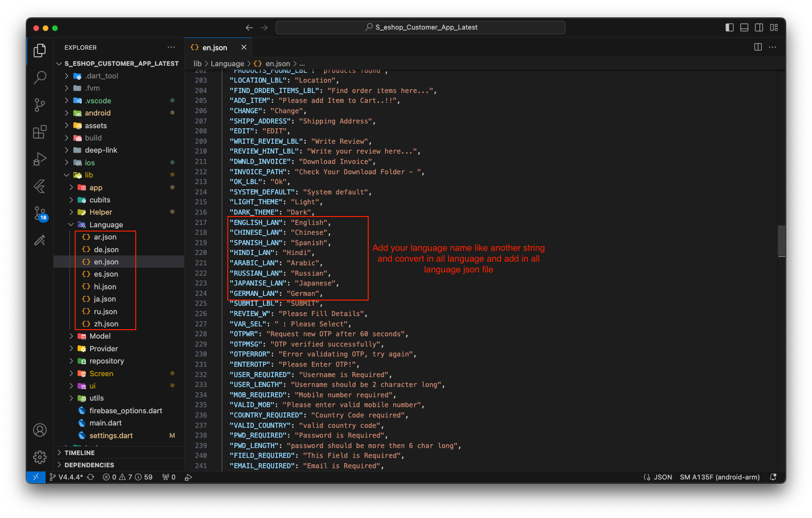Viewport: 812px width, 518px height.
Task: Toggle the bottom panel layout button
Action: coord(744,28)
